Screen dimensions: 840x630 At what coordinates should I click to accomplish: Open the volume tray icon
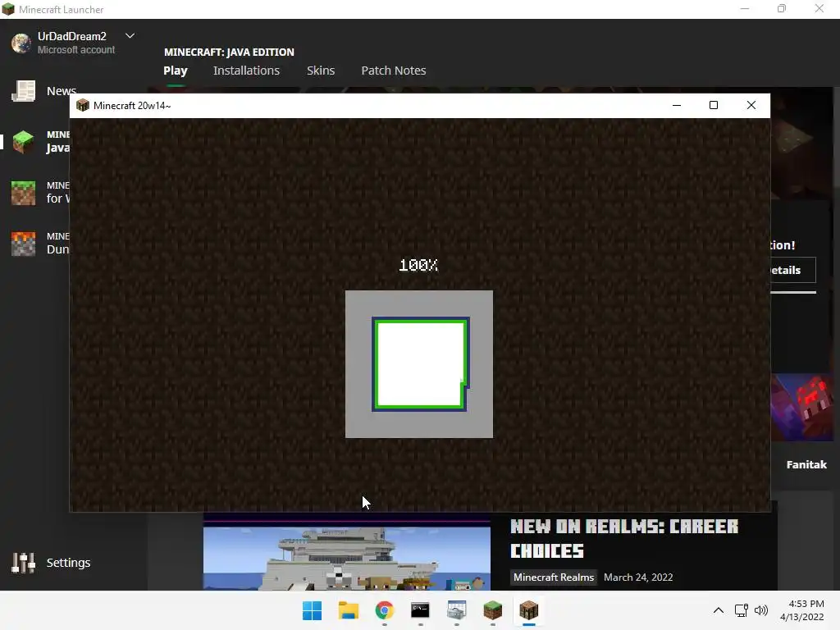click(761, 610)
